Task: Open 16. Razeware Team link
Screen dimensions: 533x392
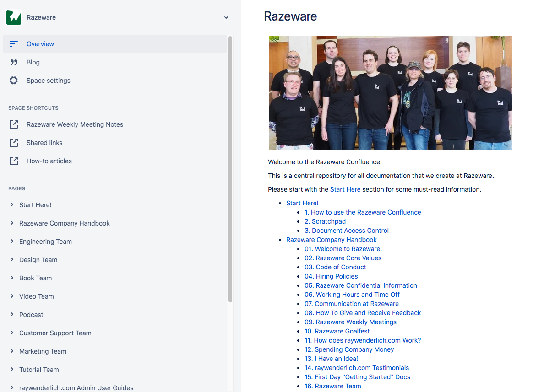Action: click(x=333, y=386)
